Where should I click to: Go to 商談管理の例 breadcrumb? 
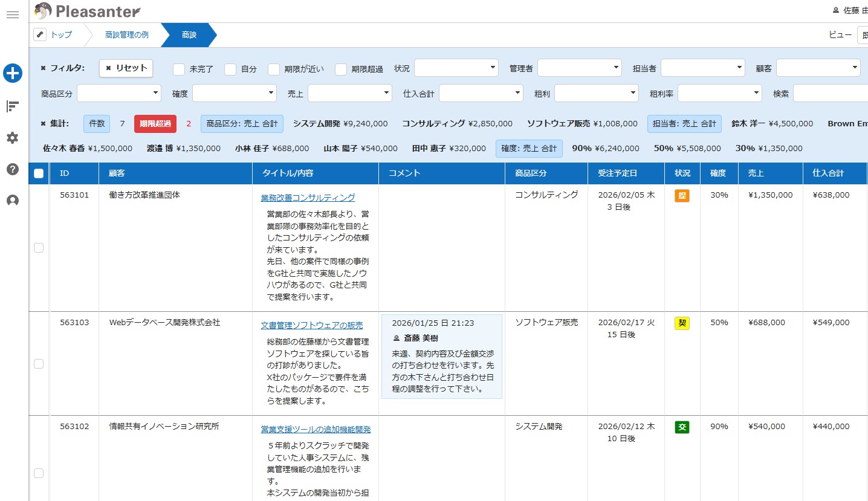[x=126, y=35]
